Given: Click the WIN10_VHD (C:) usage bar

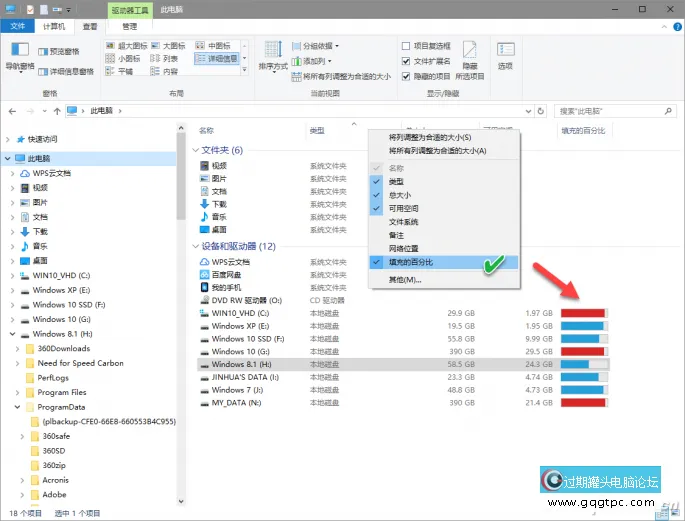Looking at the screenshot, I should coord(585,313).
